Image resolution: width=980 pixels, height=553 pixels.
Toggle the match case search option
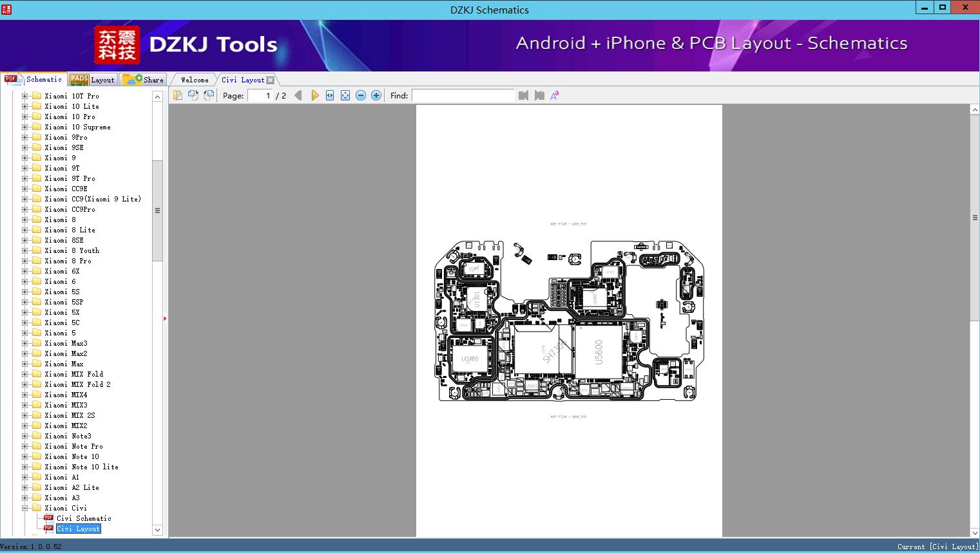click(554, 95)
